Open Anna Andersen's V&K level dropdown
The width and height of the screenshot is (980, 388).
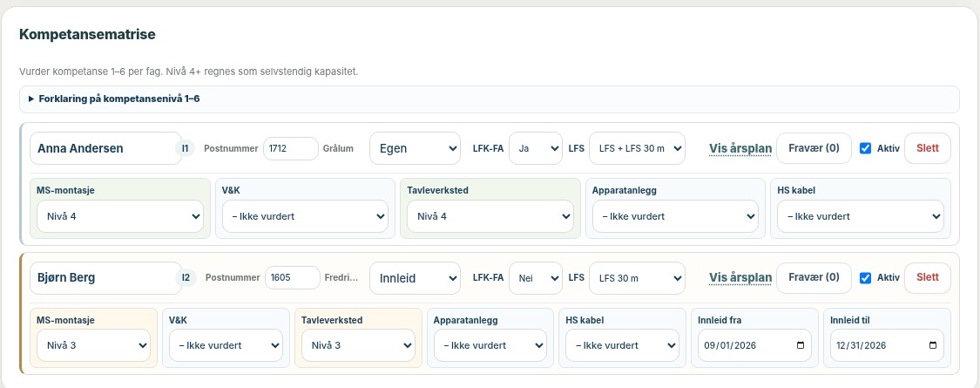pyautogui.click(x=305, y=216)
